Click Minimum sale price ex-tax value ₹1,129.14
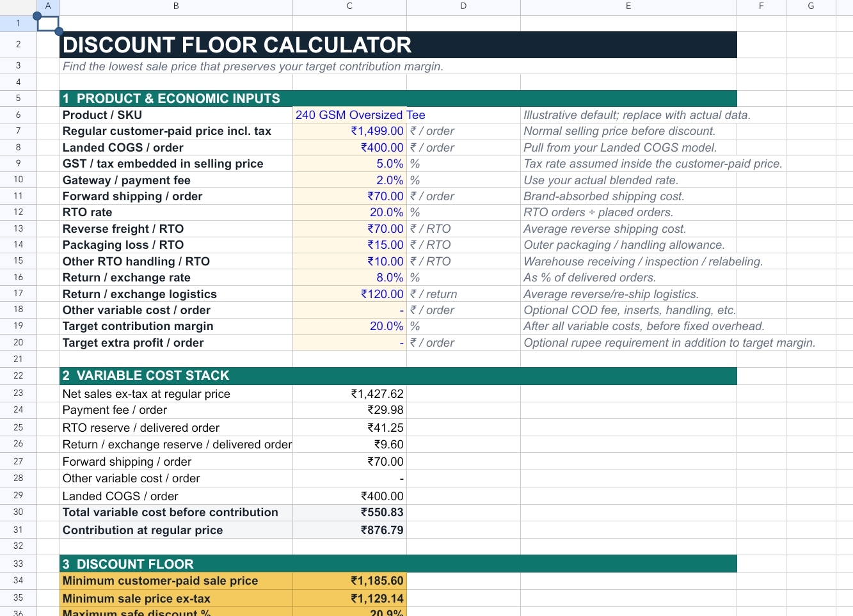853x616 pixels. tap(349, 599)
